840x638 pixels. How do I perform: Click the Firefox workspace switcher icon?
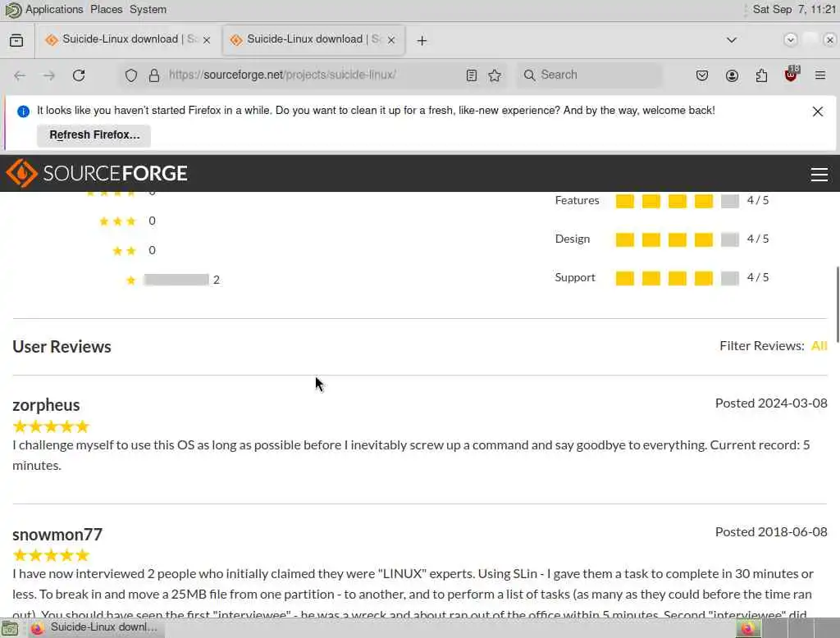point(748,627)
